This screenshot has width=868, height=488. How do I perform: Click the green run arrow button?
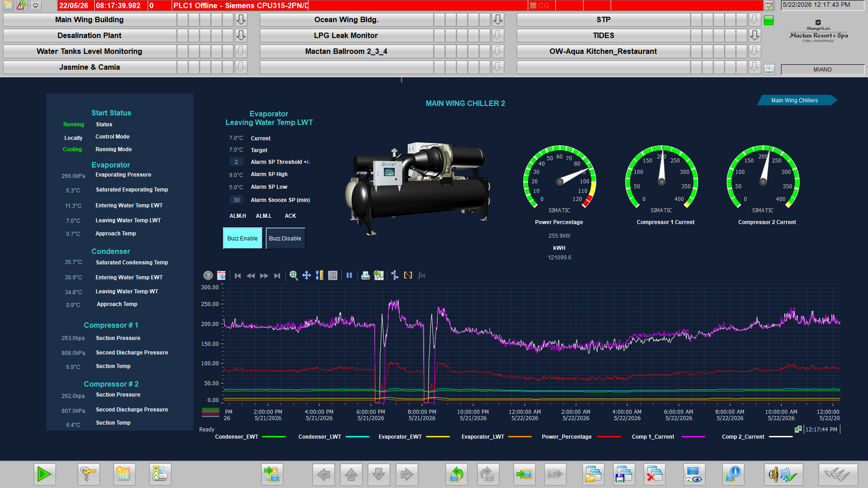point(44,474)
